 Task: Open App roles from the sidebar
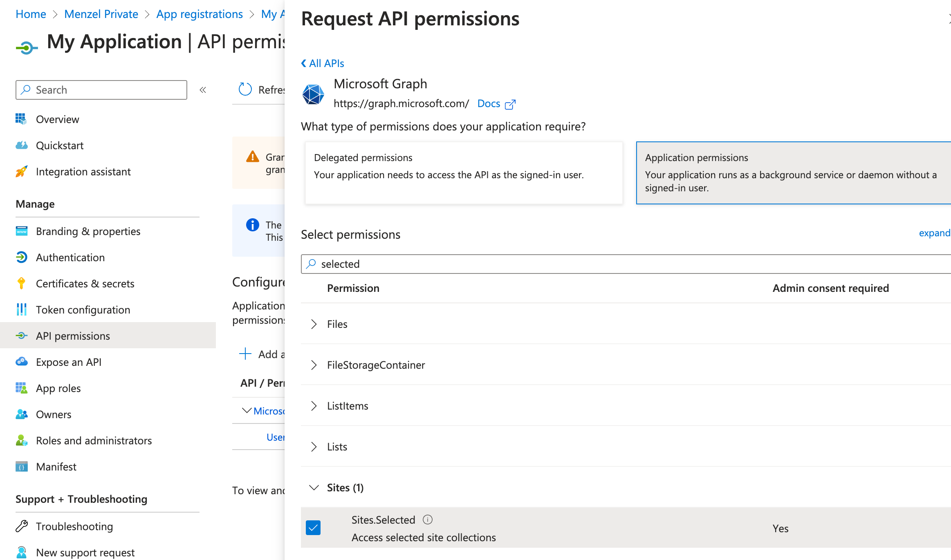point(58,388)
